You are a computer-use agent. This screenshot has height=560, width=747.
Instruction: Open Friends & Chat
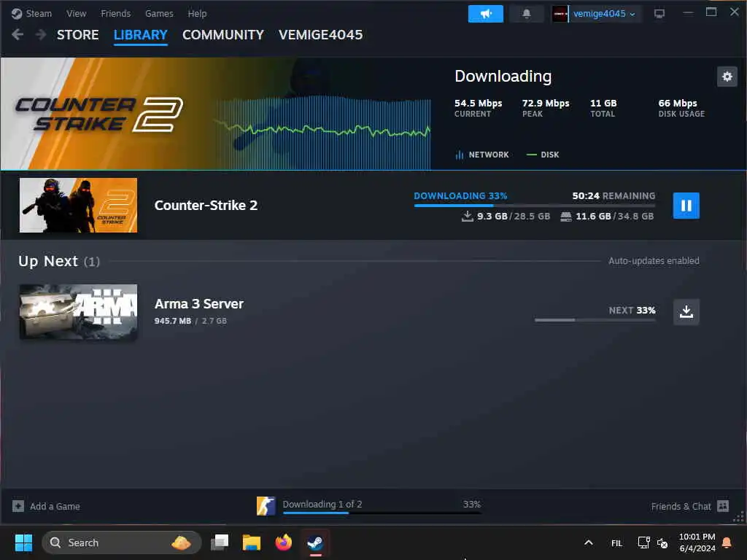coord(690,506)
